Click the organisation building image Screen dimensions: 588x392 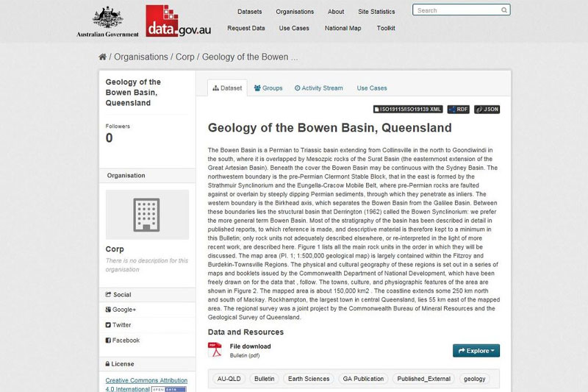point(147,215)
